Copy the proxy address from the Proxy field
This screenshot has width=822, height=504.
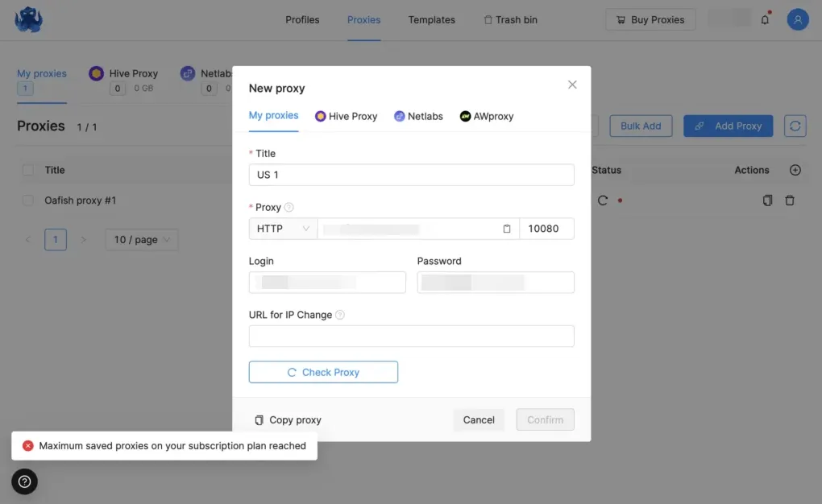507,229
